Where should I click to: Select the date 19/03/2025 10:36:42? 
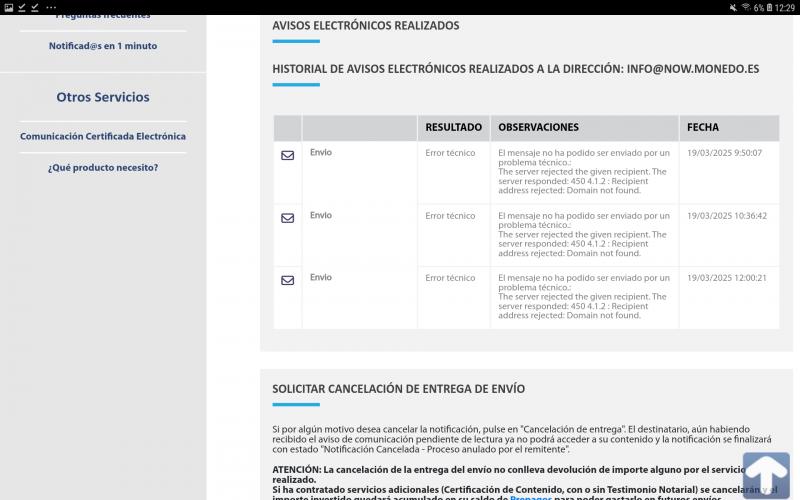pos(727,216)
